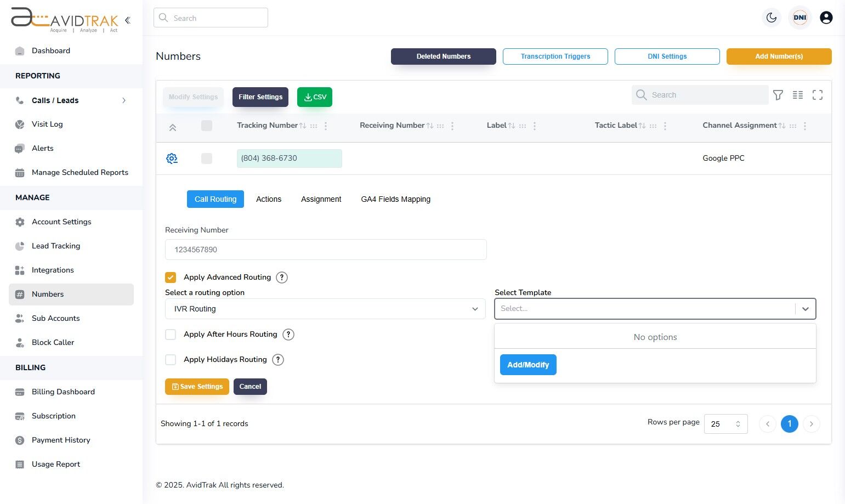Click the Save Settings button

(x=197, y=387)
